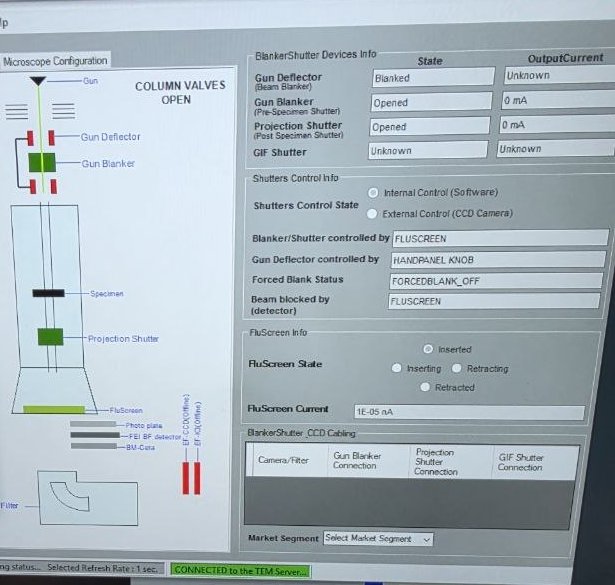Click the Gun triangle icon in diagram
This screenshot has height=585, width=615.
tap(38, 81)
